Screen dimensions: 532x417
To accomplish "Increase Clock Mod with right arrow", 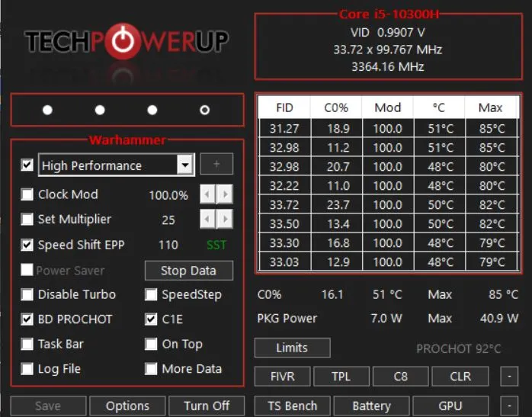I will [x=225, y=194].
